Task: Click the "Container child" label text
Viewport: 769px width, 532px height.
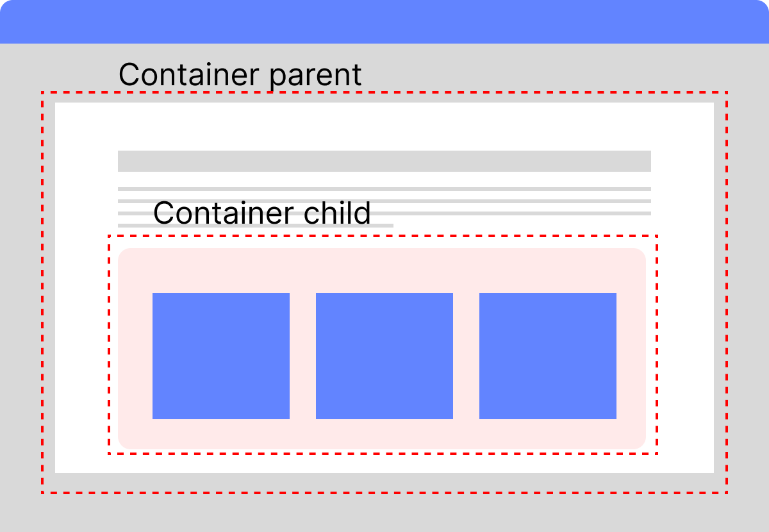Action: tap(261, 213)
